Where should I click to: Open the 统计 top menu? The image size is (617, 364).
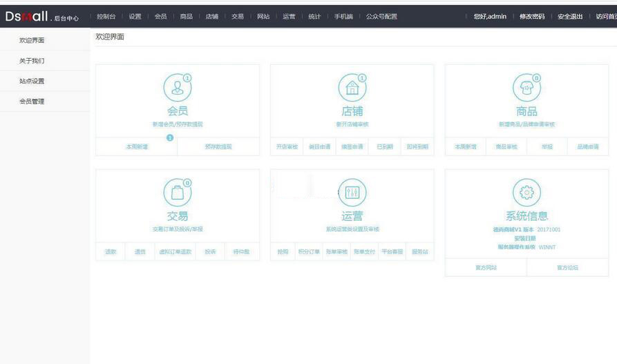[x=314, y=17]
